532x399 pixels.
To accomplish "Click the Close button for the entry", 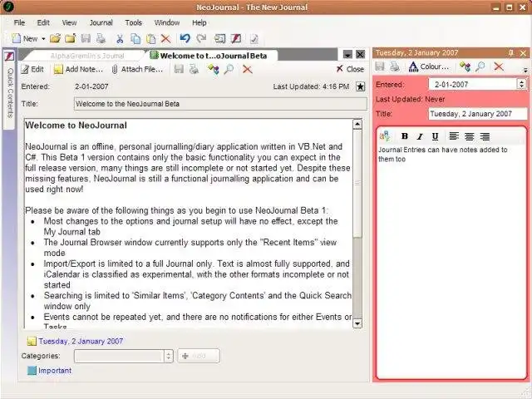I will 350,69.
